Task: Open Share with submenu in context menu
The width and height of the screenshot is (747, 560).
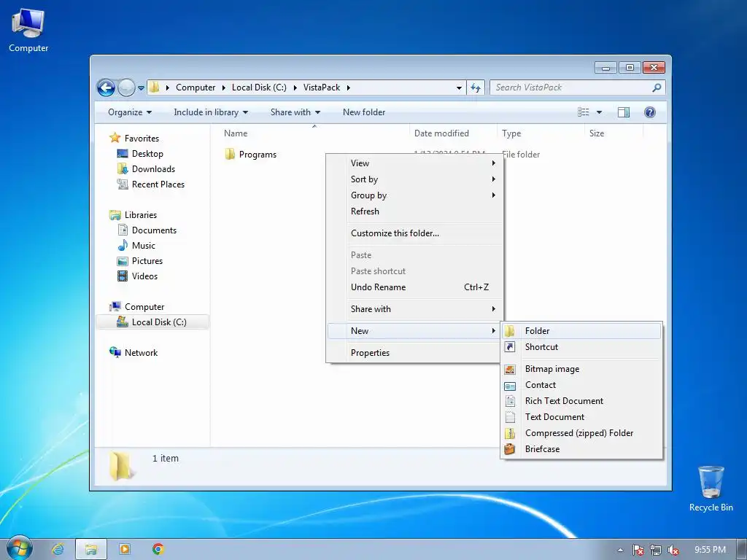Action: tap(414, 309)
